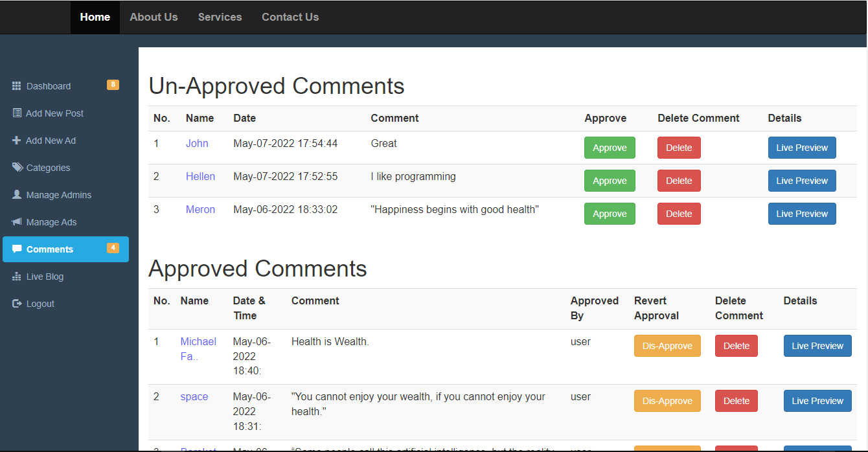
Task: Open the Home navigation tab
Action: 95,17
